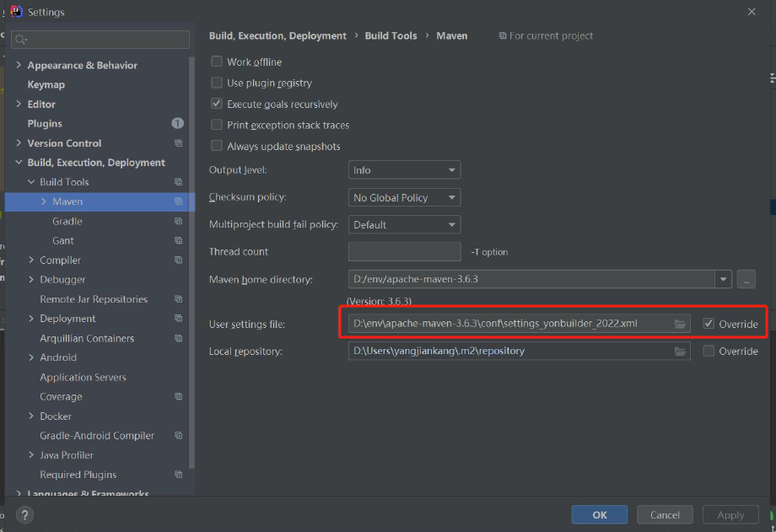This screenshot has height=532, width=776.
Task: Click the Cancel button
Action: click(x=665, y=514)
